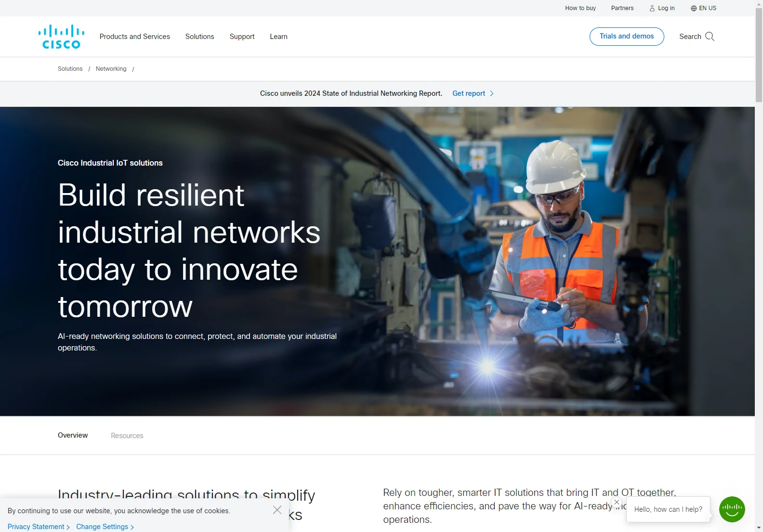Change language via EN US
Image resolution: width=763 pixels, height=532 pixels.
(708, 8)
